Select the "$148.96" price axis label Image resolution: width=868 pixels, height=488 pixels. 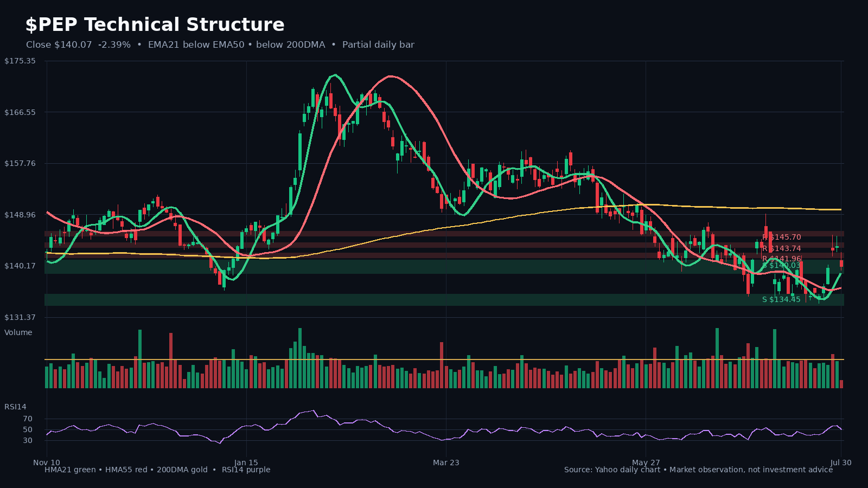click(x=20, y=215)
